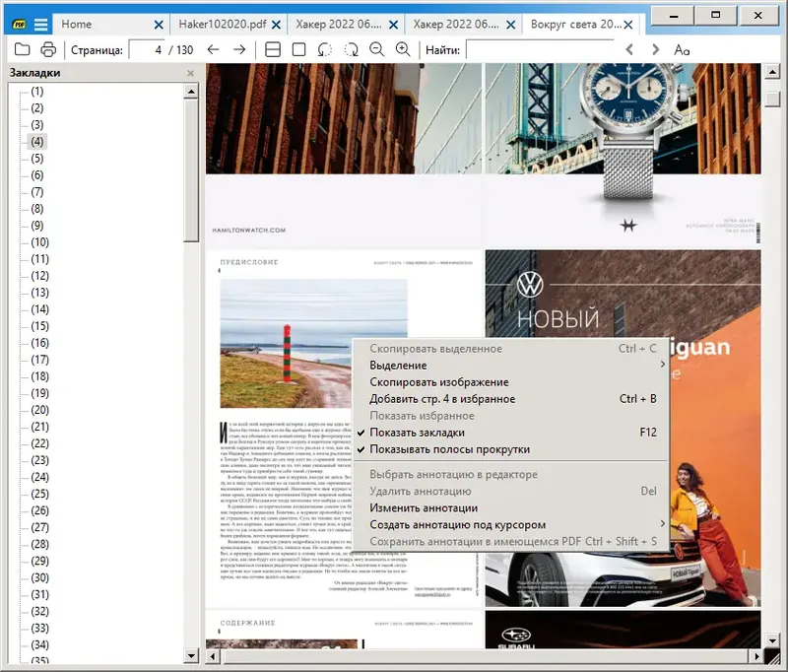The height and width of the screenshot is (672, 788).
Task: Choose 'Добавить стр. 4 в избранное'
Action: (442, 399)
